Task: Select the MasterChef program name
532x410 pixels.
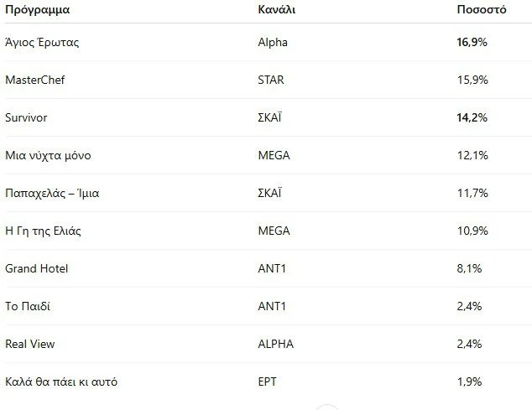Action: 34,80
